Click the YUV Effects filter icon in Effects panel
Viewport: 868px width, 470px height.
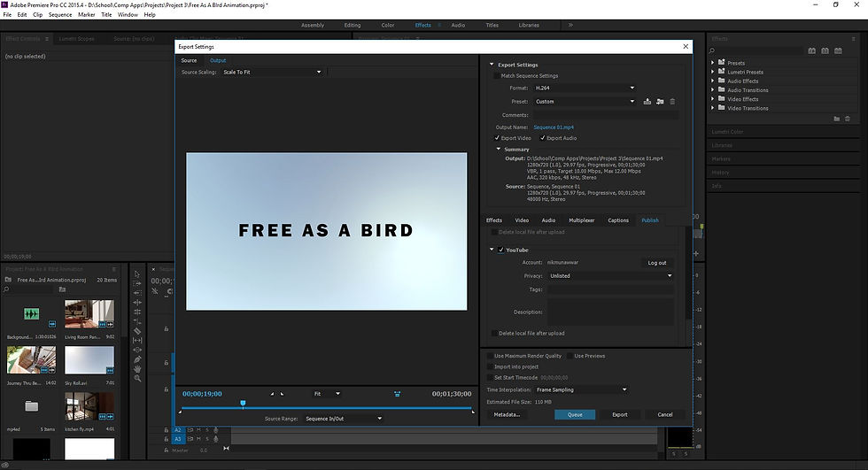[838, 50]
